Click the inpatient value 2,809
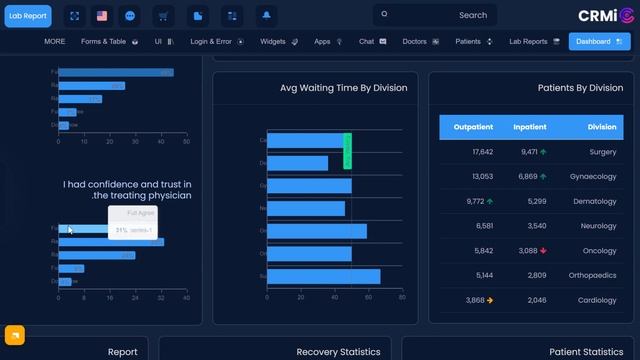Screen dimensions: 640x360 [537, 276]
